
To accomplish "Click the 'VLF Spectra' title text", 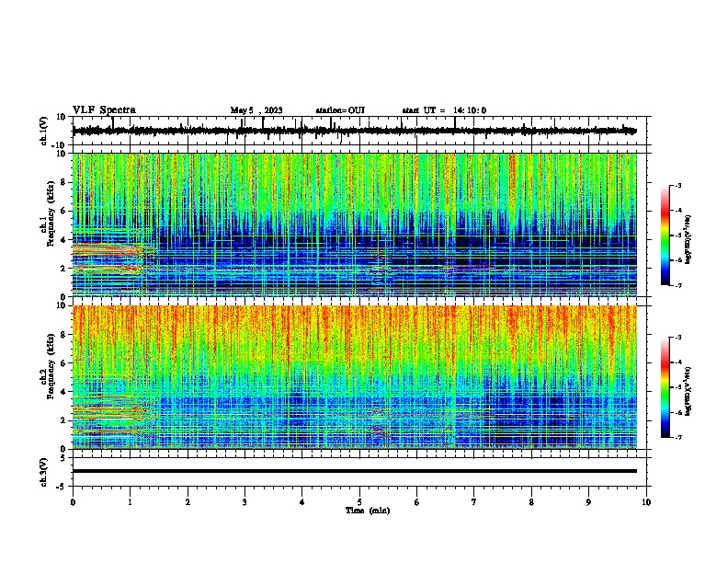I will coord(104,110).
